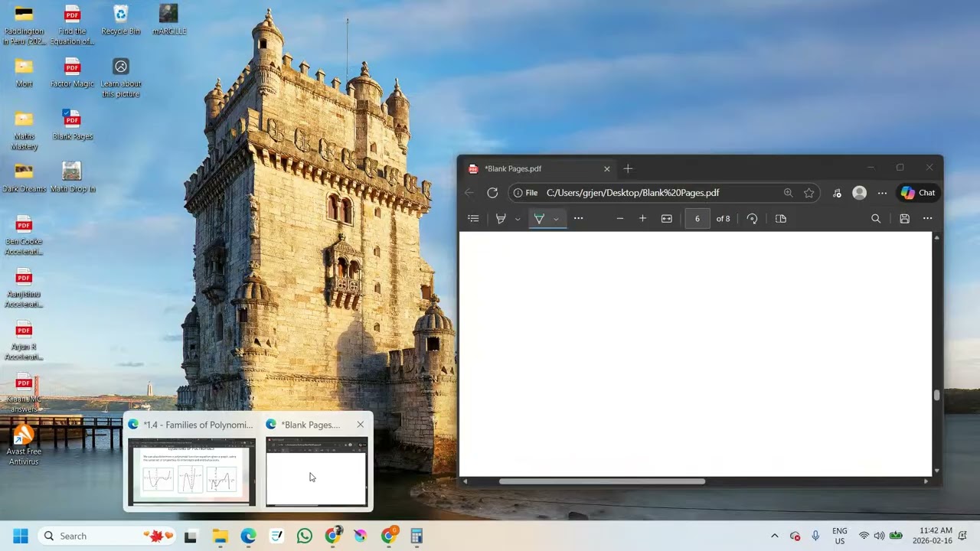Select Mort folder on desktop
The image size is (980, 551).
click(x=24, y=73)
